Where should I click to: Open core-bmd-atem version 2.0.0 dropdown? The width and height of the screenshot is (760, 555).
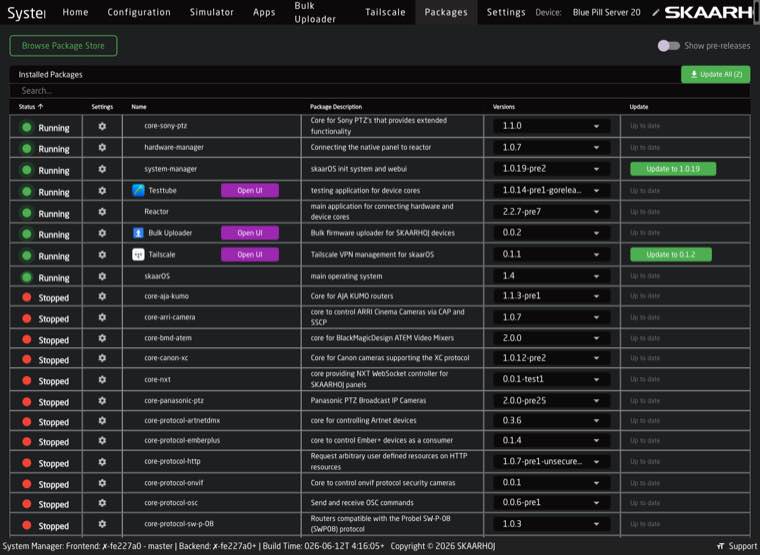point(551,338)
